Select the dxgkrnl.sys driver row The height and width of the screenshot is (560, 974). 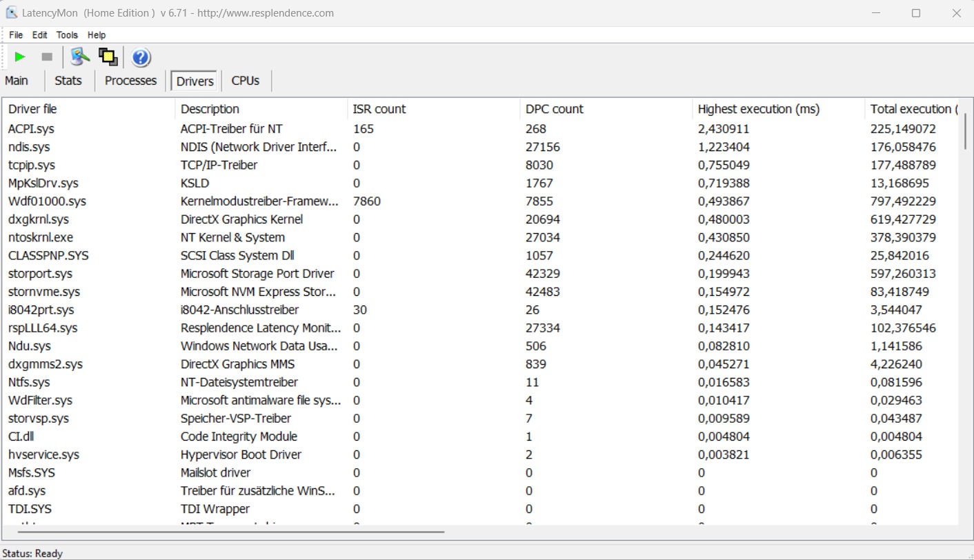click(481, 219)
